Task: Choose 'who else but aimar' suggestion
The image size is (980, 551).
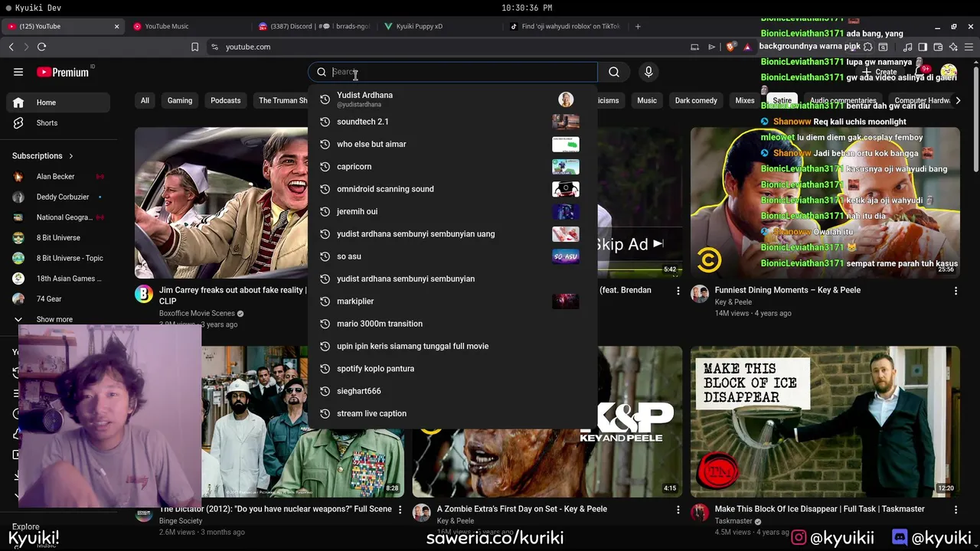Action: [x=452, y=144]
